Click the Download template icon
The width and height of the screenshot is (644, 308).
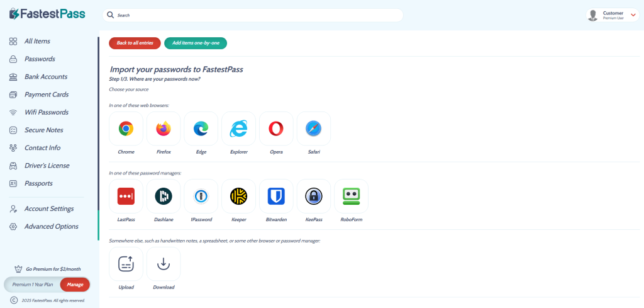[164, 263]
